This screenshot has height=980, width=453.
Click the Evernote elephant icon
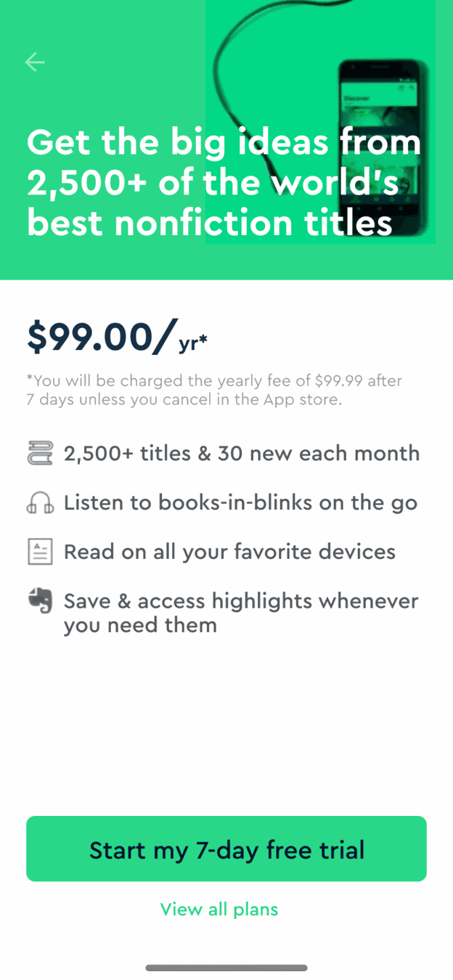click(40, 601)
